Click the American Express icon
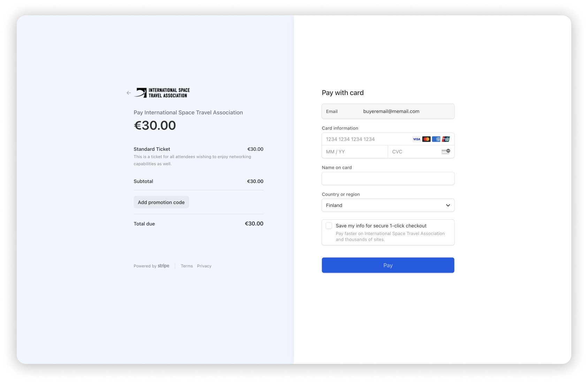 click(436, 139)
